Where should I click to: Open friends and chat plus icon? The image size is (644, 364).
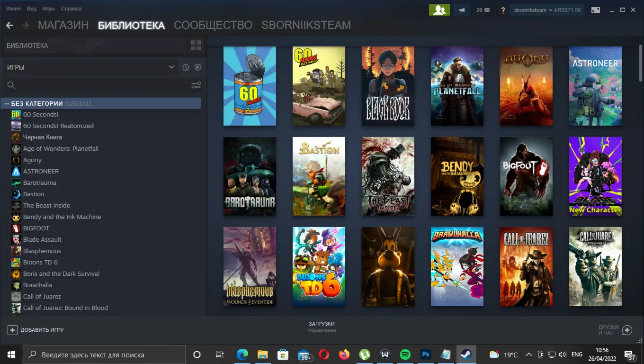(627, 330)
